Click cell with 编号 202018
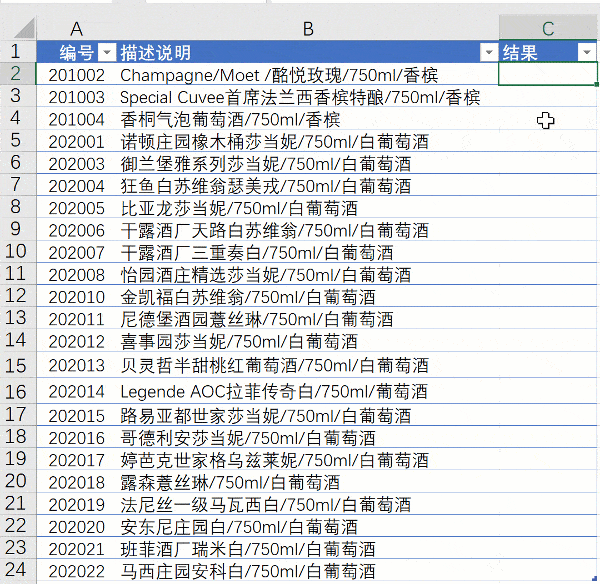This screenshot has width=600, height=584. 77,481
